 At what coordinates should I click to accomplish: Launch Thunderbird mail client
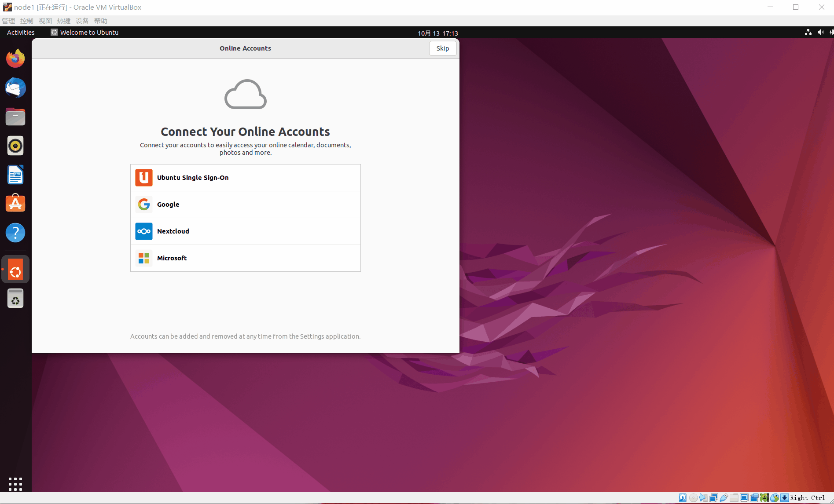click(x=15, y=88)
